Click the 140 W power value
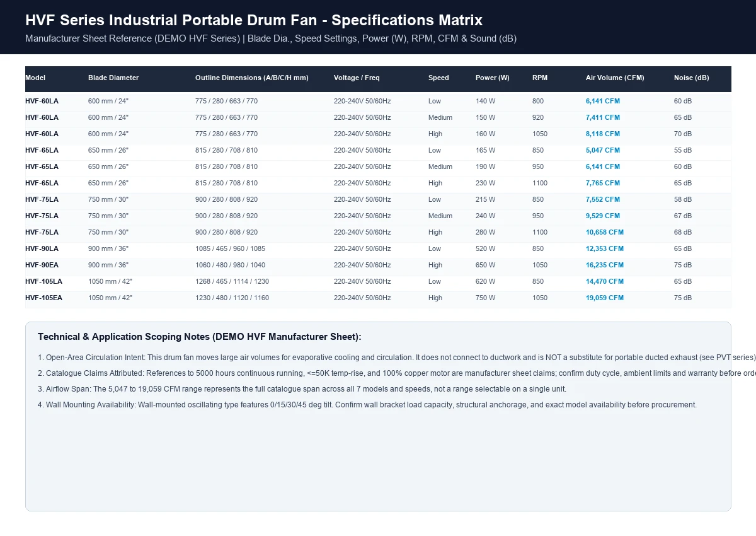 coord(486,101)
